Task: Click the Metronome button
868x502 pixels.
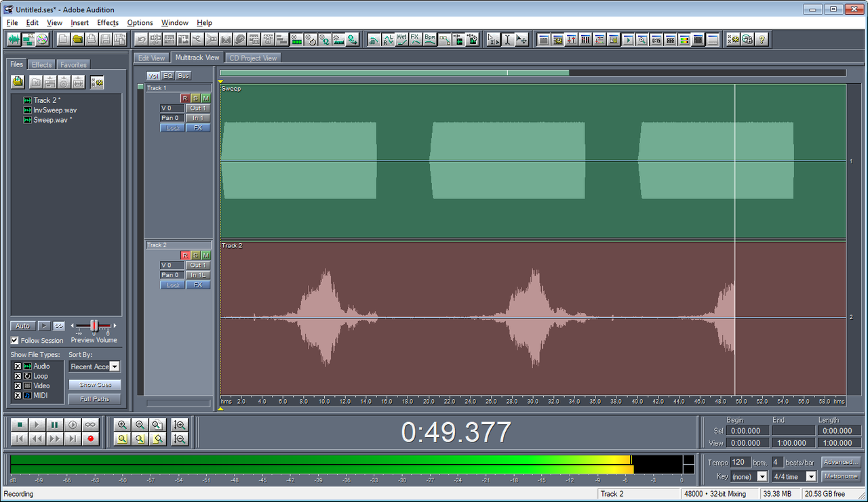Action: pyautogui.click(x=841, y=476)
